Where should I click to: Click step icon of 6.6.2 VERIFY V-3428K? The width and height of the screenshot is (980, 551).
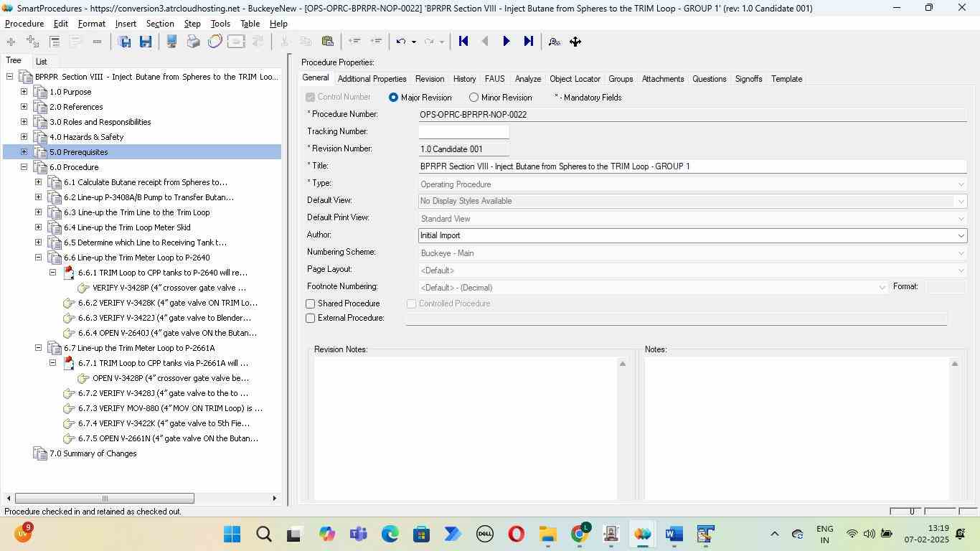pyautogui.click(x=69, y=303)
